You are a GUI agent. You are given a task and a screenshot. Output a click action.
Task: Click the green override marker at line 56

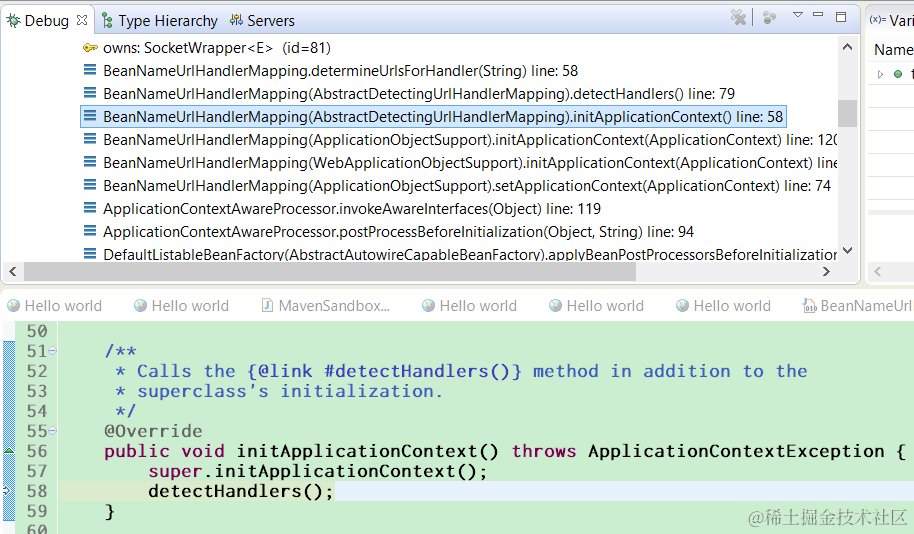coord(9,451)
